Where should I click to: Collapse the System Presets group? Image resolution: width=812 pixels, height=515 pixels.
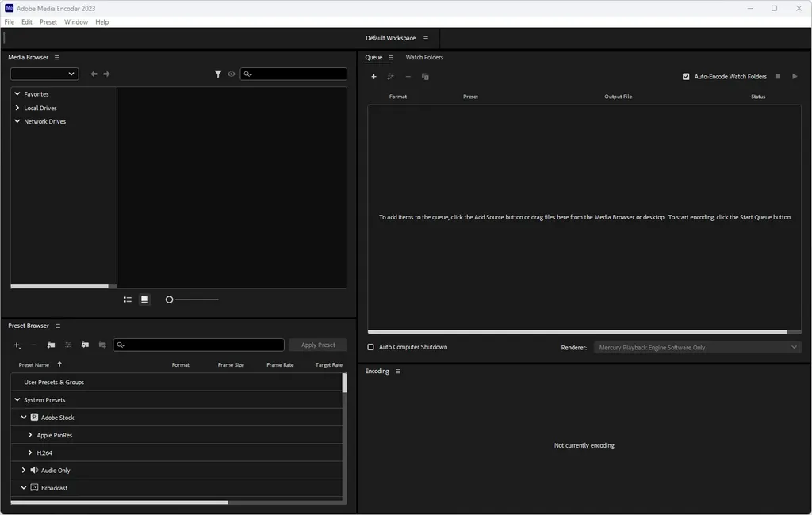pyautogui.click(x=17, y=399)
